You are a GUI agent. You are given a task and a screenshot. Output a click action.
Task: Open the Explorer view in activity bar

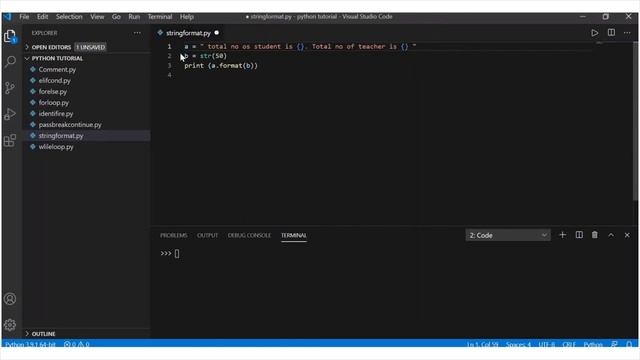coord(10,36)
